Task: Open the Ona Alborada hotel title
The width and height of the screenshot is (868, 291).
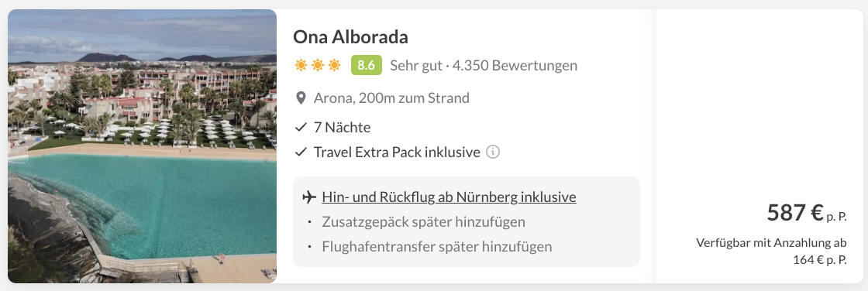Action: coord(350,37)
